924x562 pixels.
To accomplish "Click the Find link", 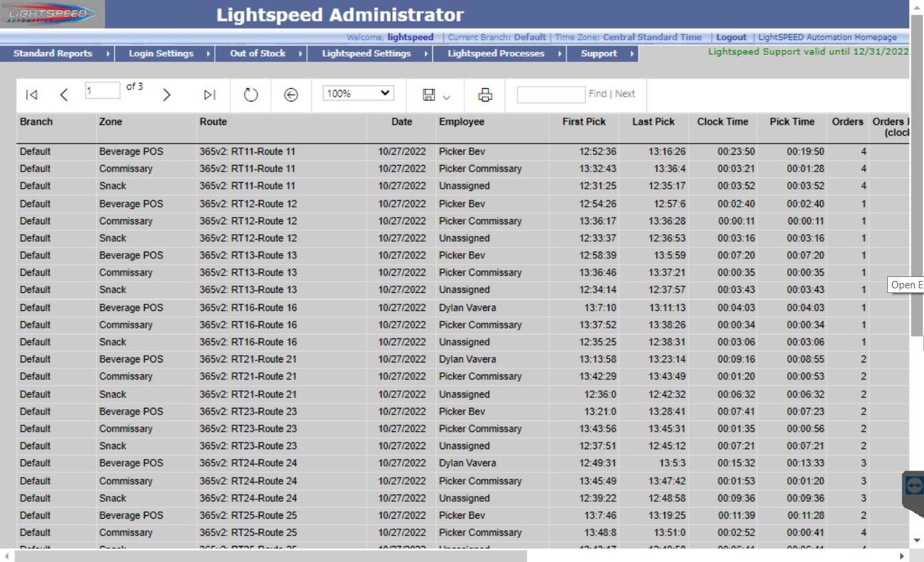I will point(597,94).
